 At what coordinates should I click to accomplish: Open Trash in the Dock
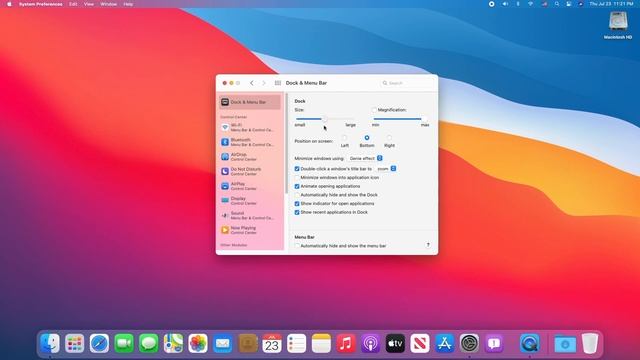click(x=590, y=343)
